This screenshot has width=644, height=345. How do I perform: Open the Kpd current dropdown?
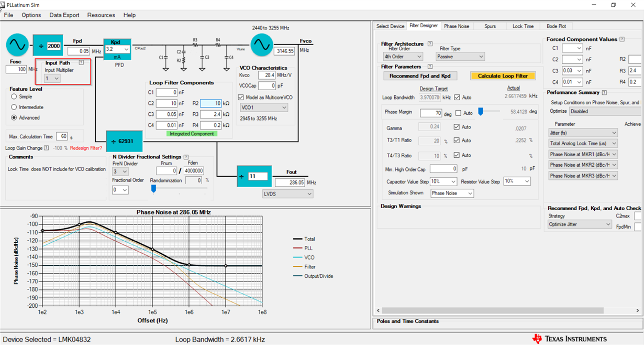(117, 49)
